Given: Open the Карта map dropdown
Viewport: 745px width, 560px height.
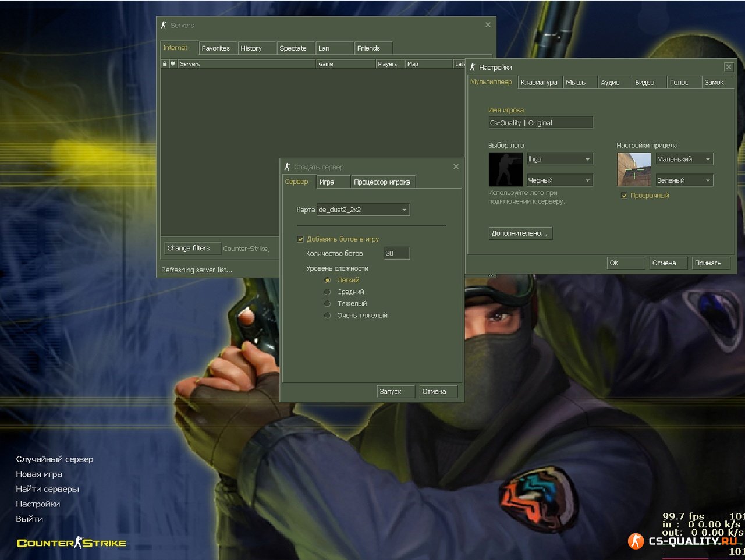Looking at the screenshot, I should [363, 210].
